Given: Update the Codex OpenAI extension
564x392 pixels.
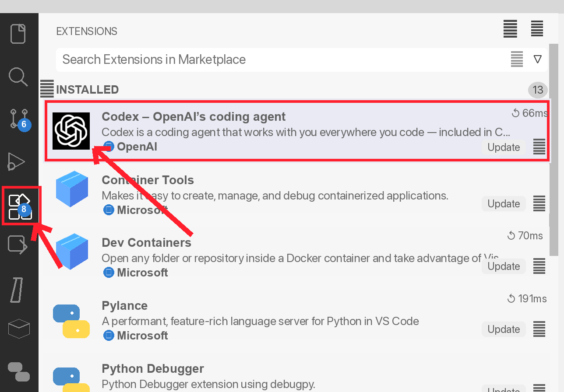Looking at the screenshot, I should tap(504, 147).
